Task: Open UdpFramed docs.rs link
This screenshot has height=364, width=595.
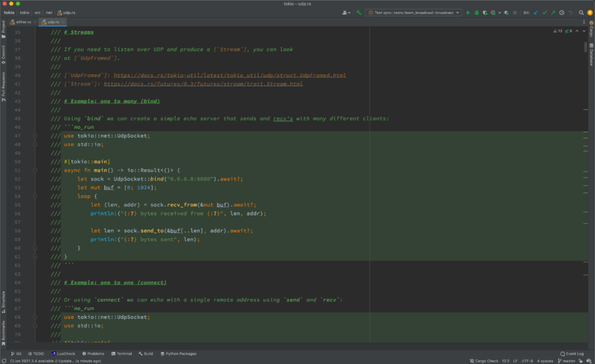Action: 230,75
